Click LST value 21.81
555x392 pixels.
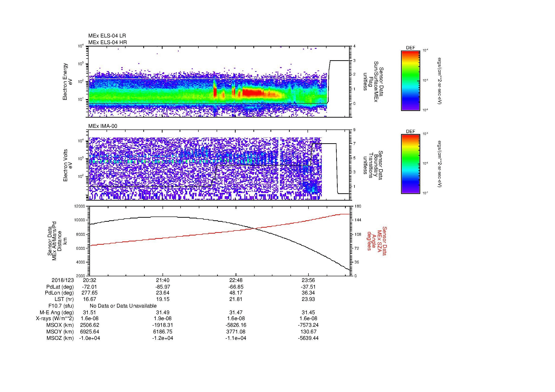[x=236, y=299]
